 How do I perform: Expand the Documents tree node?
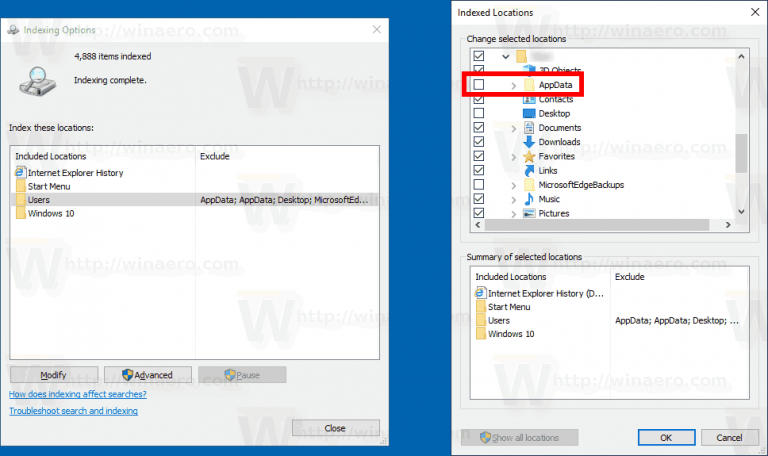click(x=513, y=128)
